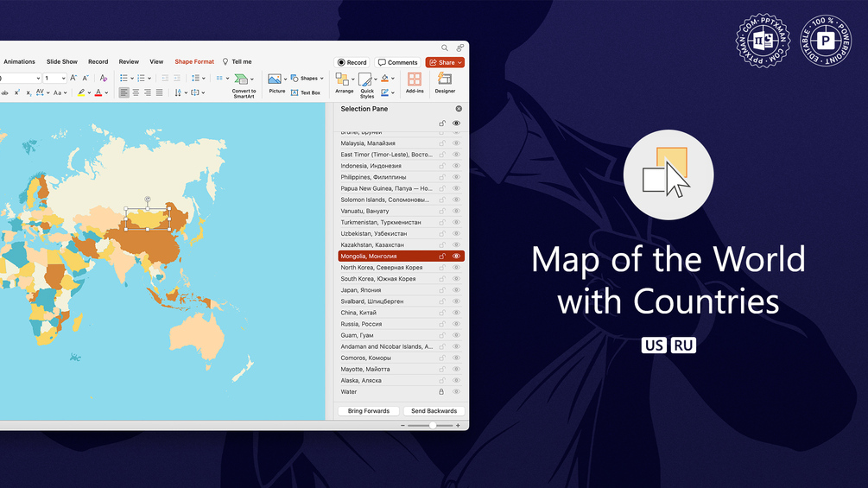Click the search magnifier icon
The width and height of the screenshot is (868, 488).
point(445,48)
